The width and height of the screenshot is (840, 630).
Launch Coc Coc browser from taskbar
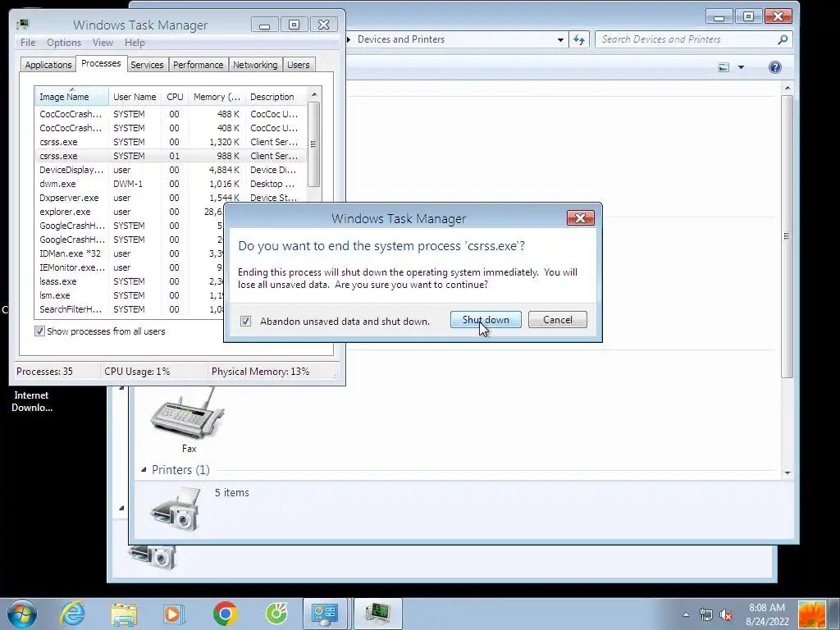coord(276,614)
